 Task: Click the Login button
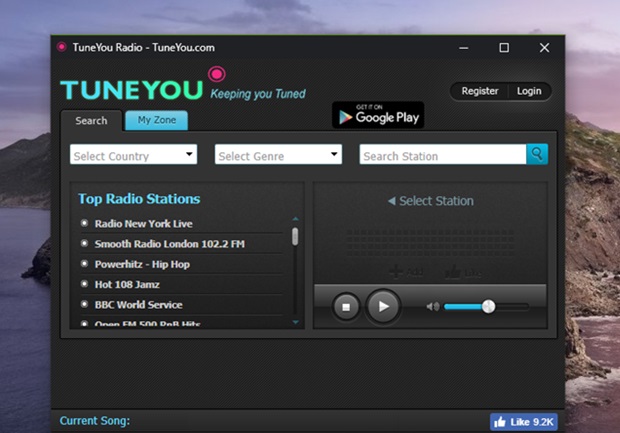(529, 91)
